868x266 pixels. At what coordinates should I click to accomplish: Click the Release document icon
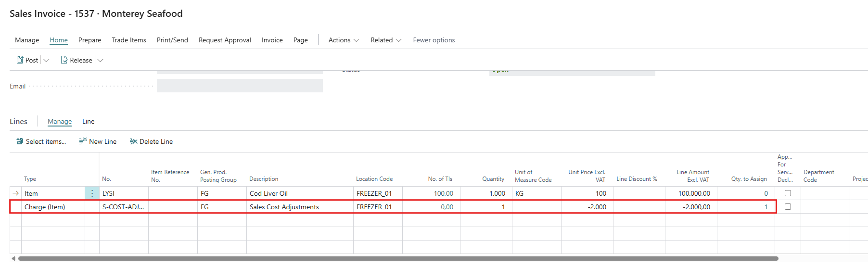pos(64,60)
